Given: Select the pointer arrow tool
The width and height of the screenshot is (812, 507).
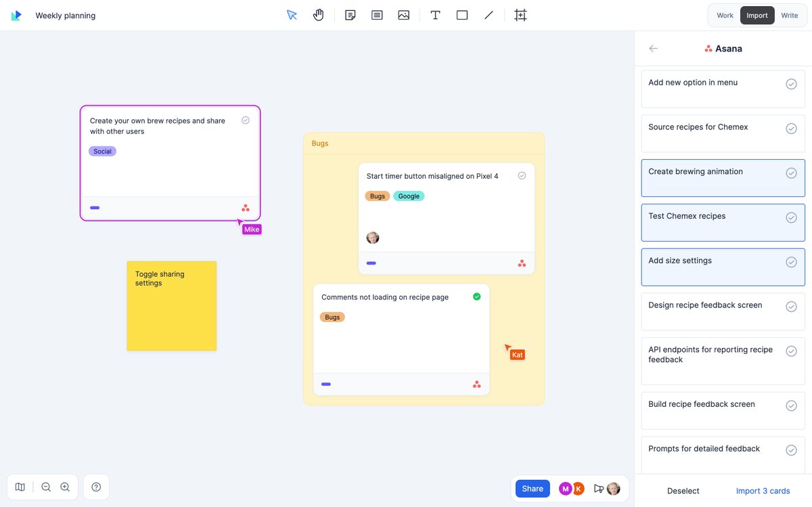Looking at the screenshot, I should click(292, 15).
